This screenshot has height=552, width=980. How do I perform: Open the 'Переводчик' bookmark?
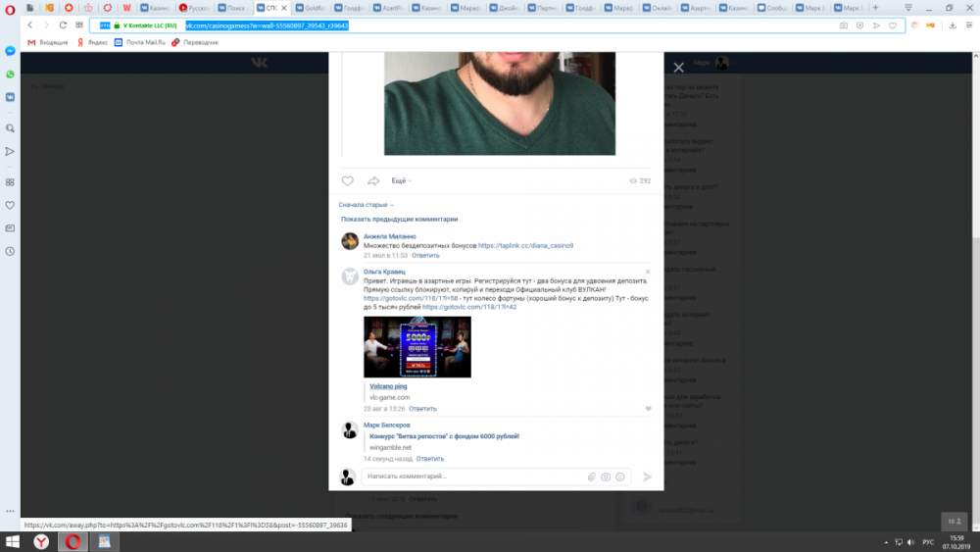click(195, 42)
